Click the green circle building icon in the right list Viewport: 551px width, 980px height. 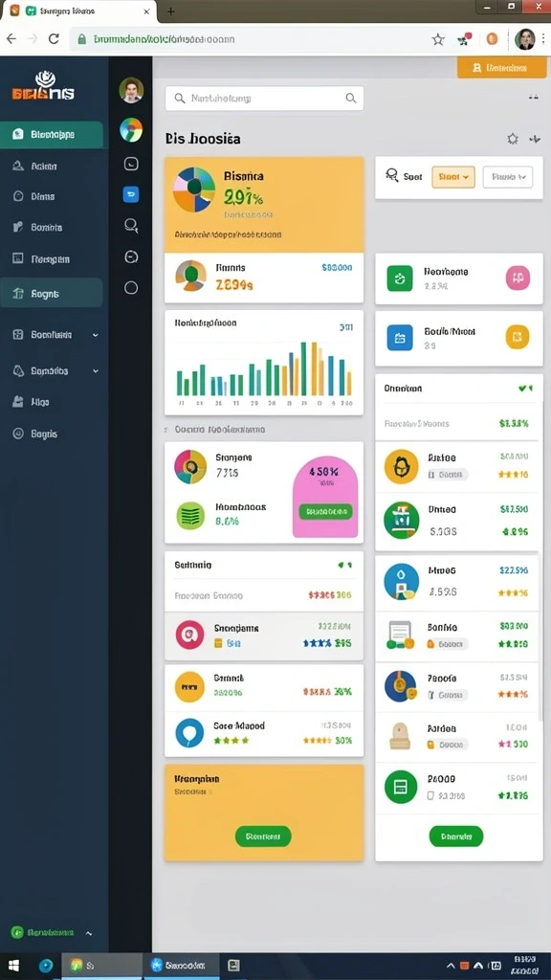click(x=401, y=520)
